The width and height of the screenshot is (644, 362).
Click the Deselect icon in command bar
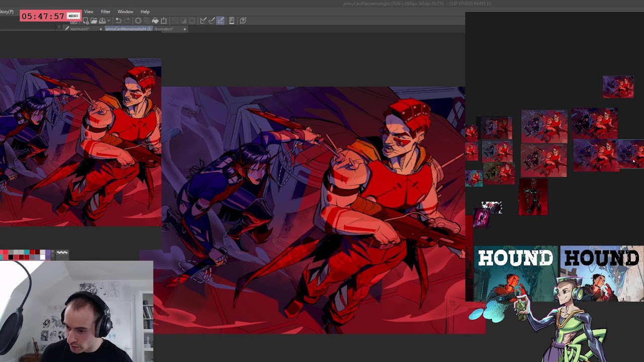pos(175,21)
